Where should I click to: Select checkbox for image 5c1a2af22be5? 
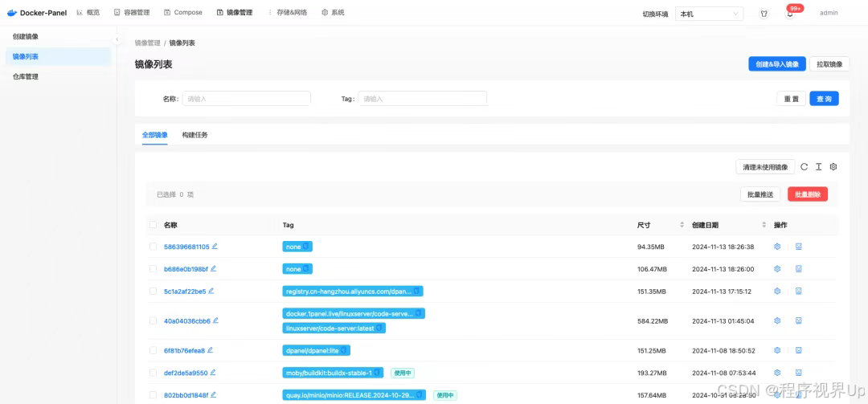(153, 291)
